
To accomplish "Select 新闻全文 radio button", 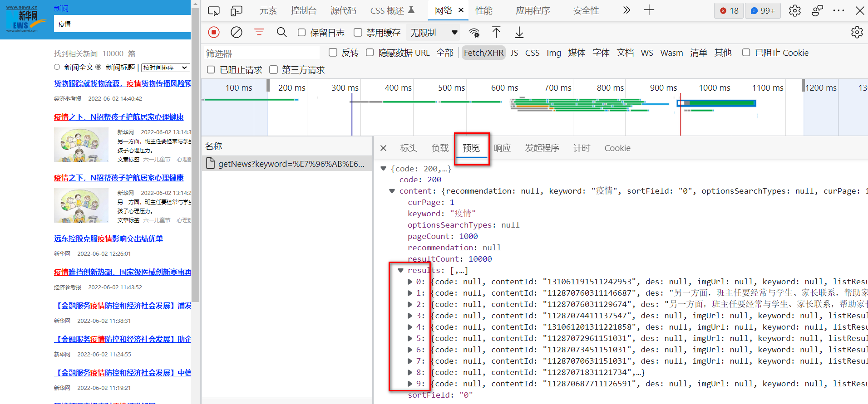I will click(x=57, y=67).
